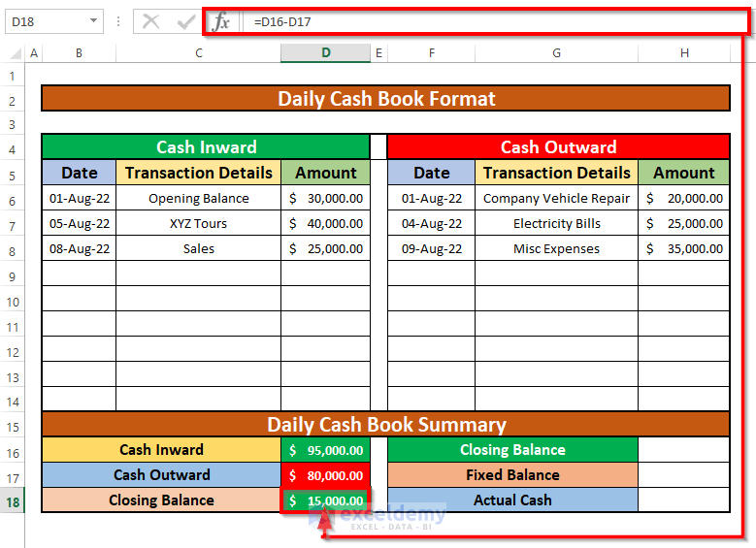Open the formula bar options dots handle

click(x=118, y=21)
